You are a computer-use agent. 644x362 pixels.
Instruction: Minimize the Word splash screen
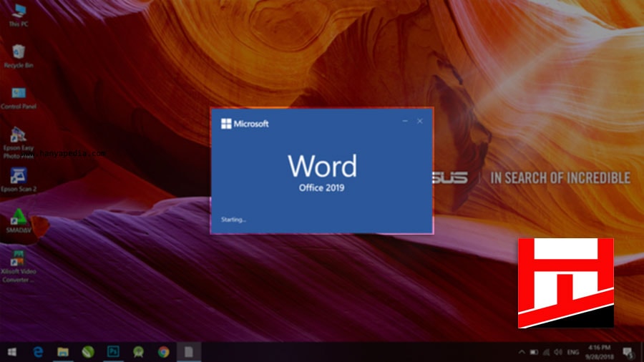pos(405,121)
